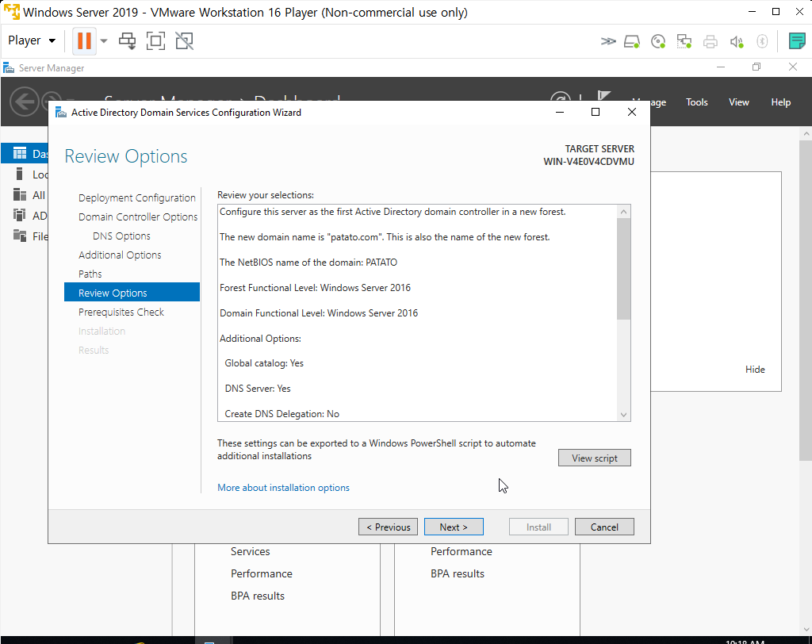Click Hide link in Server Manager welcome tile
The height and width of the screenshot is (644, 812).
[755, 370]
